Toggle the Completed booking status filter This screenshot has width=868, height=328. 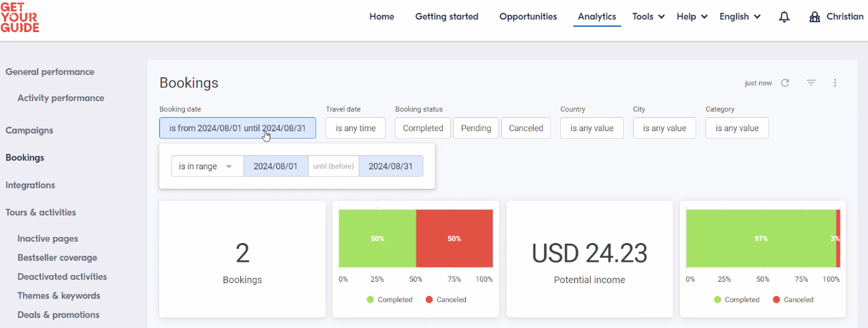coord(423,128)
